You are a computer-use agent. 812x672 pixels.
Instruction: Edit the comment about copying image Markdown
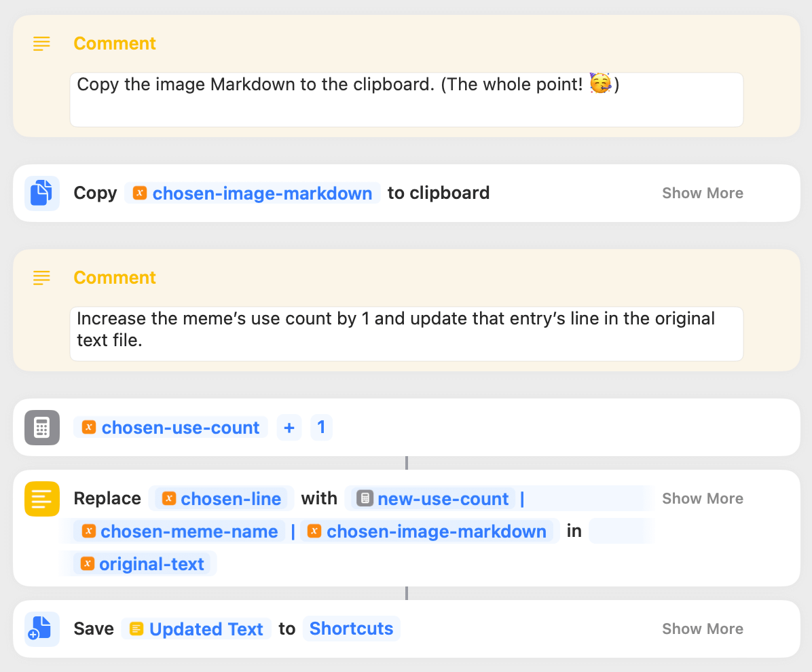click(x=407, y=99)
